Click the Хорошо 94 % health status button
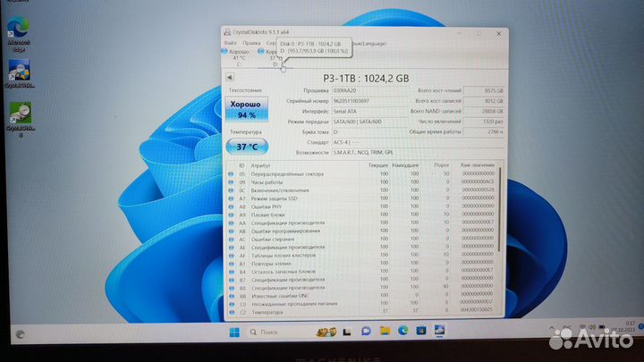The image size is (644, 362). (247, 109)
